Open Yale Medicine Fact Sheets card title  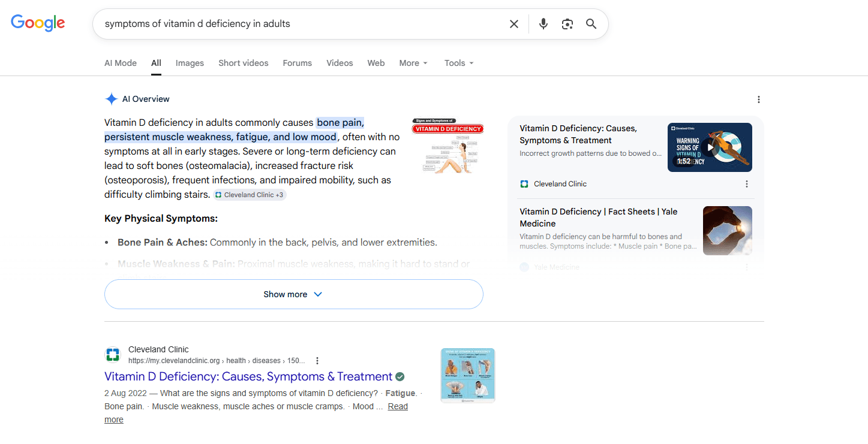(599, 218)
